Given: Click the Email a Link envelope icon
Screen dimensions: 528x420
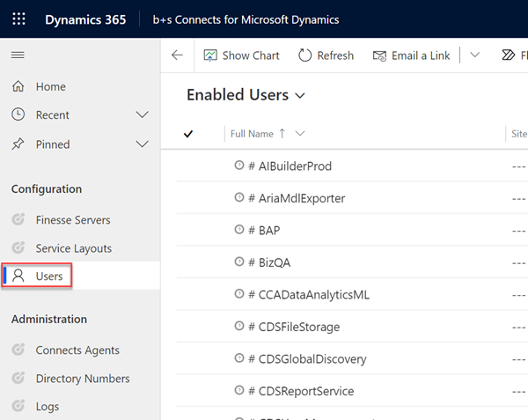Looking at the screenshot, I should pyautogui.click(x=379, y=55).
